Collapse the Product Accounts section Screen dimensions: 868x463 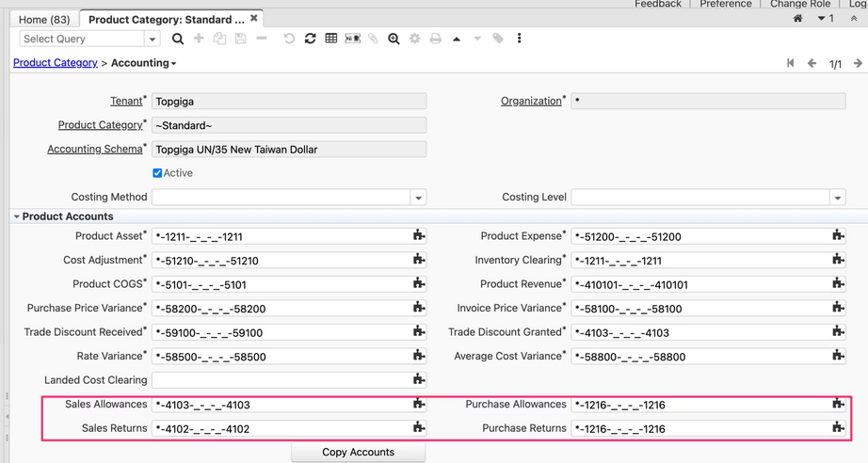pyautogui.click(x=17, y=216)
